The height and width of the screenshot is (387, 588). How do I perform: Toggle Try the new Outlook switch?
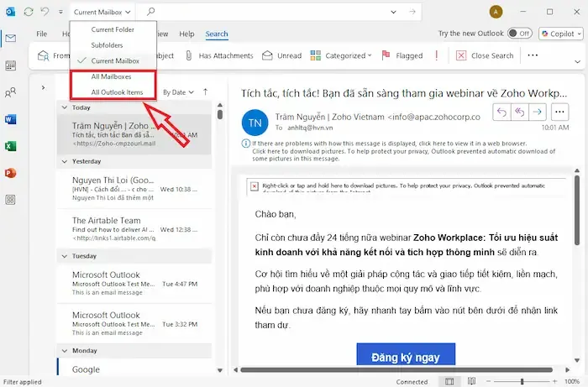[x=519, y=34]
